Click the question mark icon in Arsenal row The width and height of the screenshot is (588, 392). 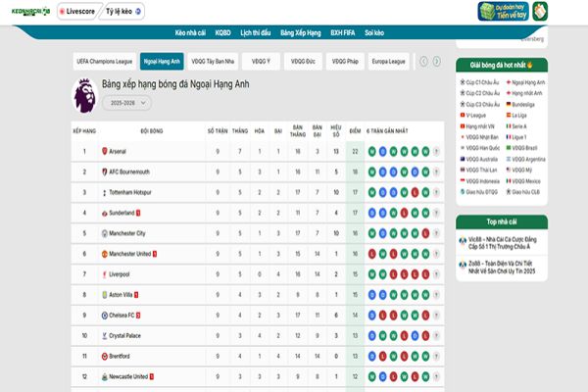point(436,151)
